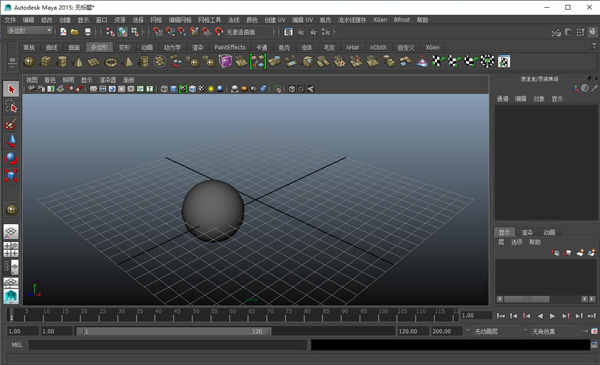The height and width of the screenshot is (365, 600).
Task: Create a polygon sphere from the shelf
Action: (29, 62)
